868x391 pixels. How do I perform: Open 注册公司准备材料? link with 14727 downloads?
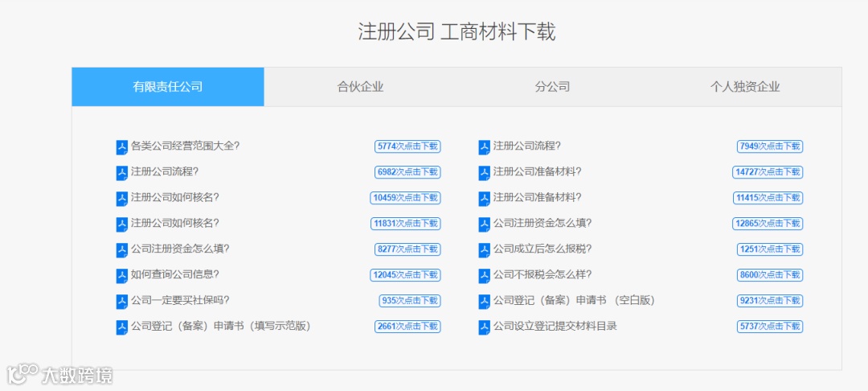(x=538, y=171)
